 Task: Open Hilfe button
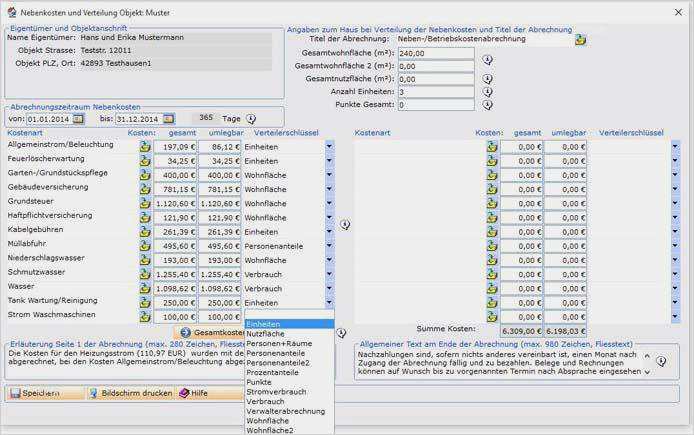(x=210, y=393)
